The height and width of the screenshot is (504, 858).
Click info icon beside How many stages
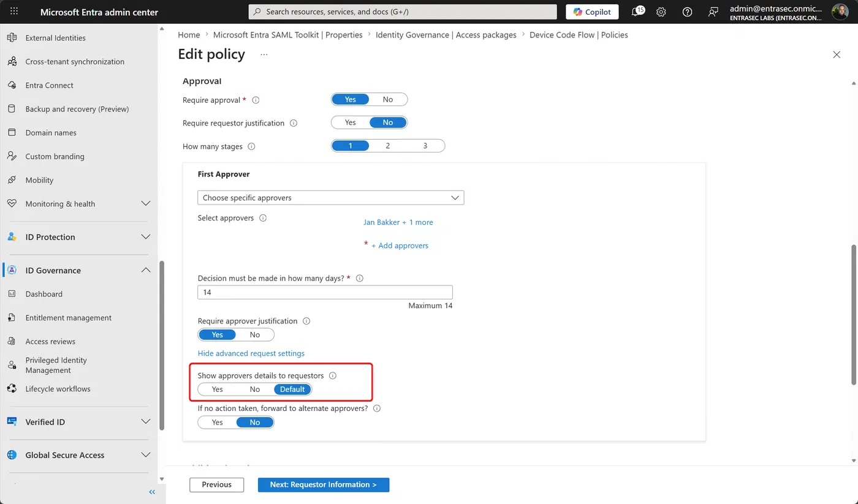click(x=251, y=146)
